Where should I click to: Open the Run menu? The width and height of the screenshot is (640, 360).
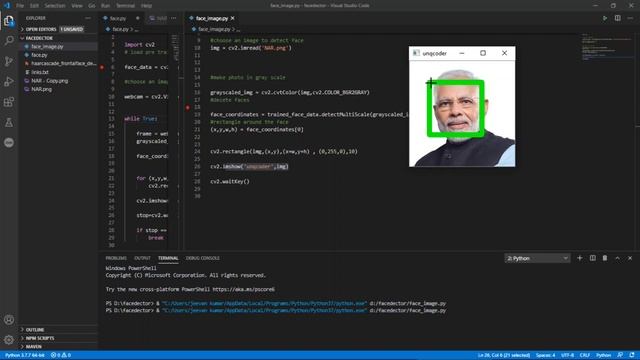pyautogui.click(x=105, y=6)
